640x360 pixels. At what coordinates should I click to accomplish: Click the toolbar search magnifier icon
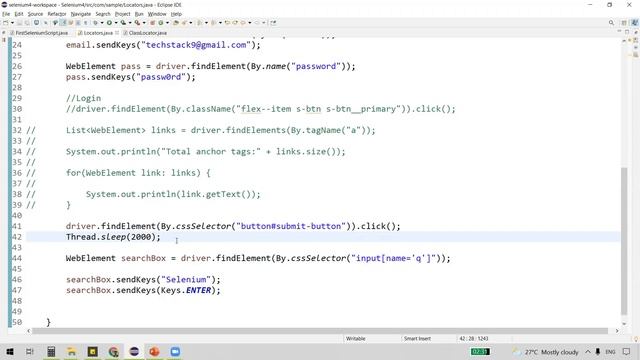pyautogui.click(x=611, y=23)
